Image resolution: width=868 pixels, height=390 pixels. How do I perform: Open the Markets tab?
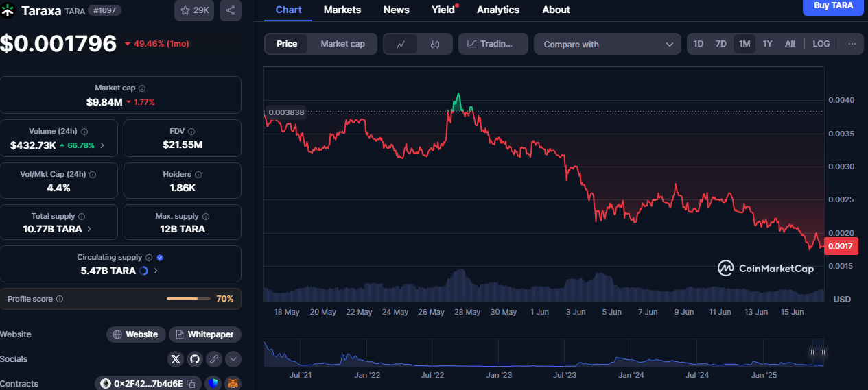(342, 10)
